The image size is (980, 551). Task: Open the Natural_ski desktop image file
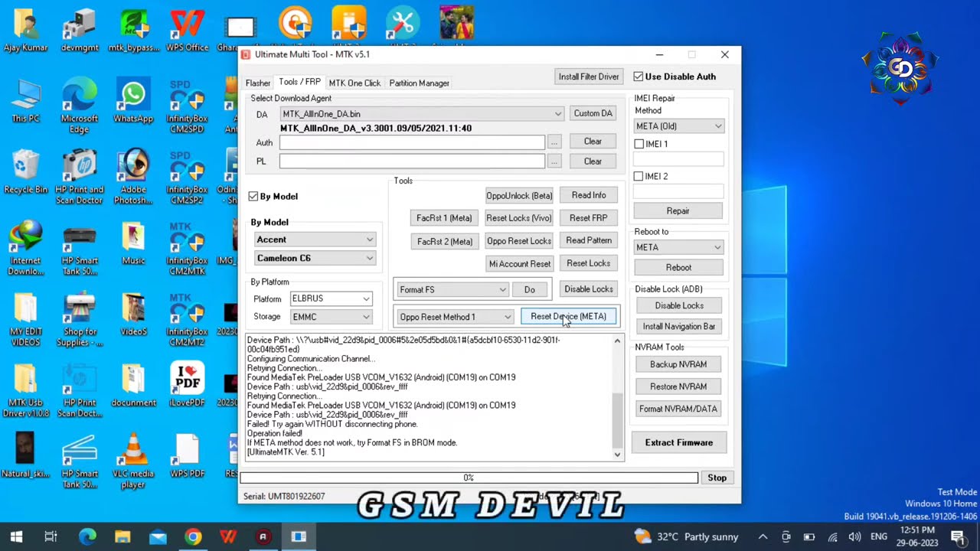(25, 455)
